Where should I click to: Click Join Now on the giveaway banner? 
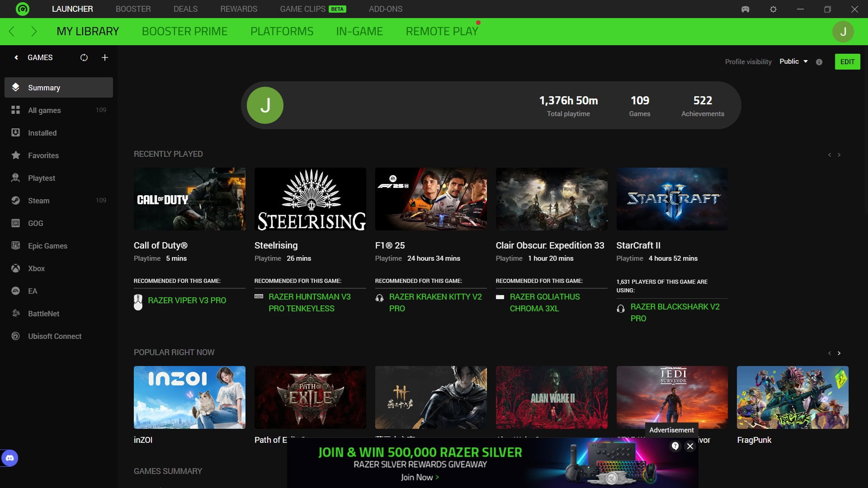coord(420,478)
